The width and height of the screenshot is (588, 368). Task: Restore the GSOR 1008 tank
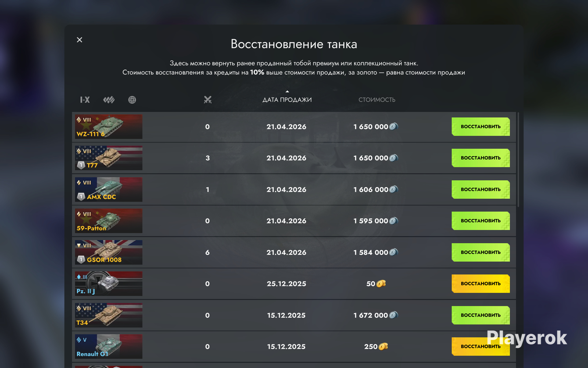coord(481,252)
